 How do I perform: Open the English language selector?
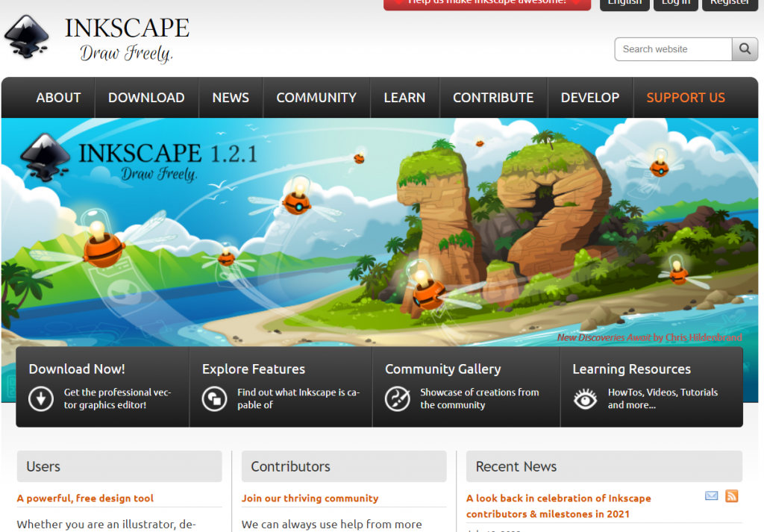click(x=624, y=4)
